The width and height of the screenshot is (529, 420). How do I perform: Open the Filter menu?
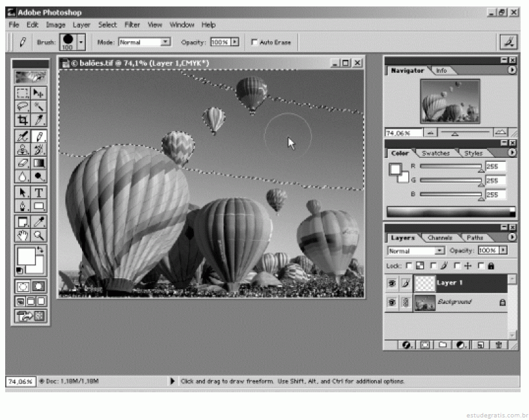pyautogui.click(x=132, y=25)
